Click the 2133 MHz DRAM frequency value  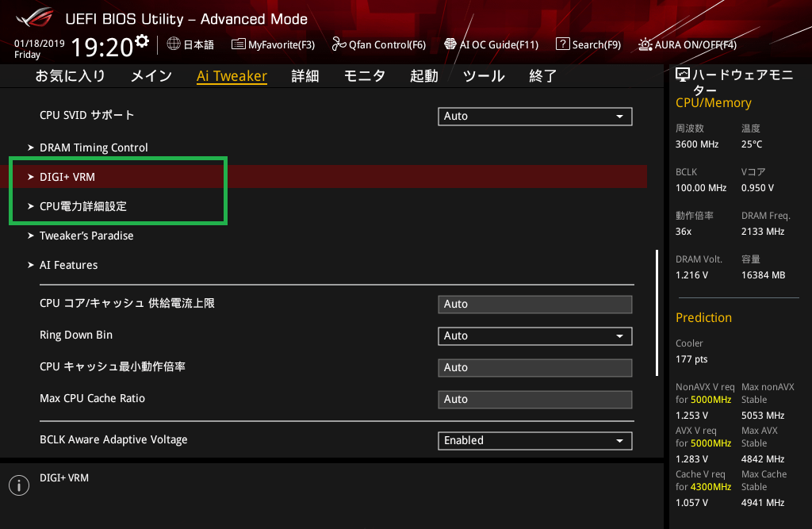(763, 231)
